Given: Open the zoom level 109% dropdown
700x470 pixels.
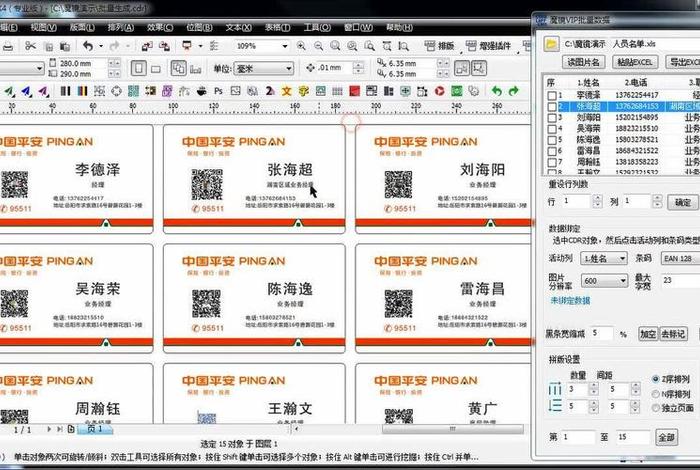Looking at the screenshot, I should (285, 46).
